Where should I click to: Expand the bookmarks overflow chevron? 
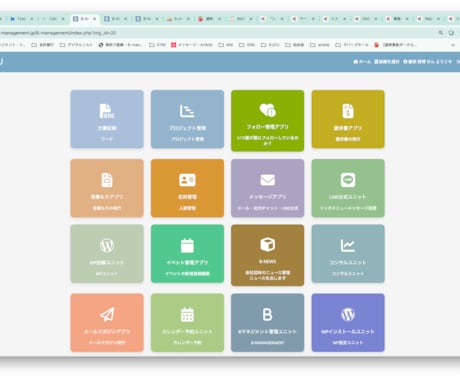pyautogui.click(x=453, y=45)
